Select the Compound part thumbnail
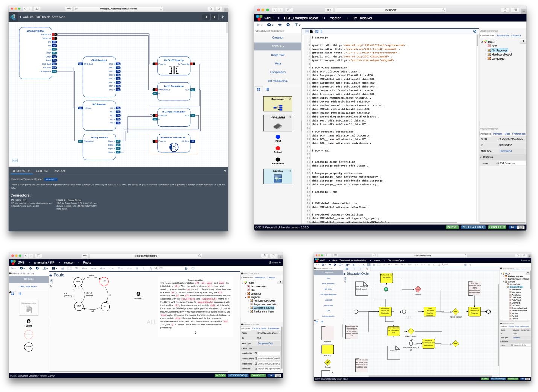Viewport: 538px width, 392px height. [278, 104]
